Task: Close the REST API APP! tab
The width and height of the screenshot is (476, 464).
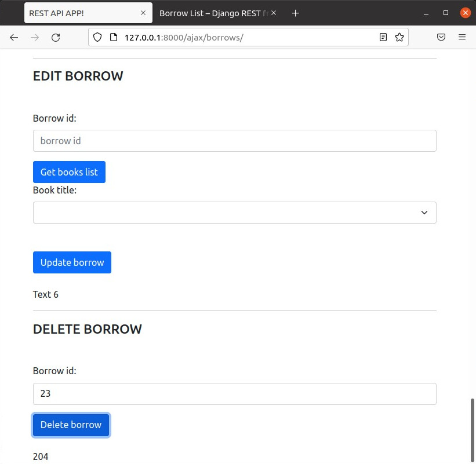Action: (143, 13)
